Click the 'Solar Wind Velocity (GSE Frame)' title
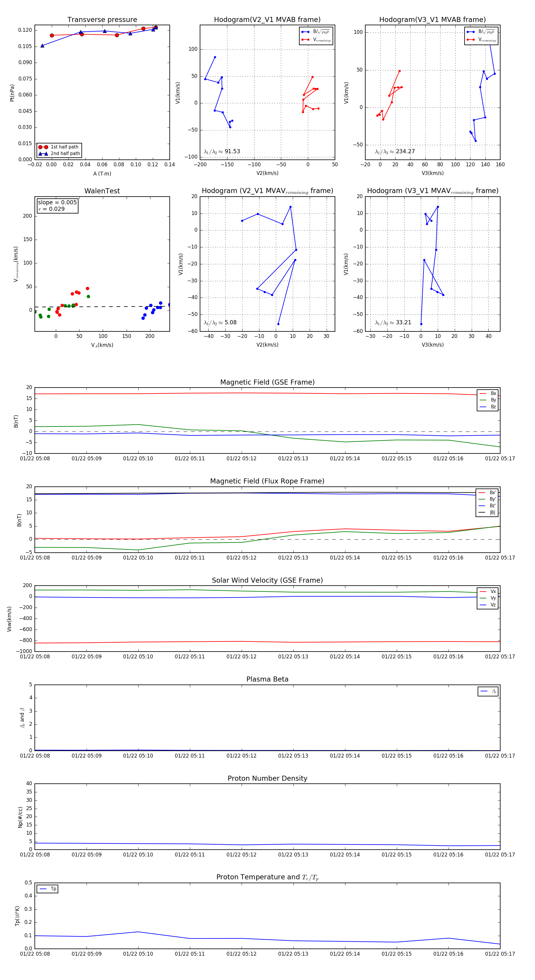 [267, 580]
